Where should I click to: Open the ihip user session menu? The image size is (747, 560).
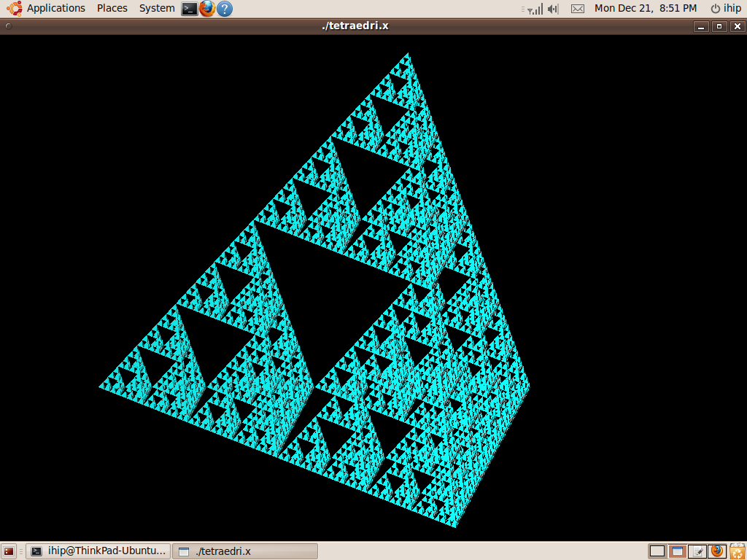coord(725,8)
